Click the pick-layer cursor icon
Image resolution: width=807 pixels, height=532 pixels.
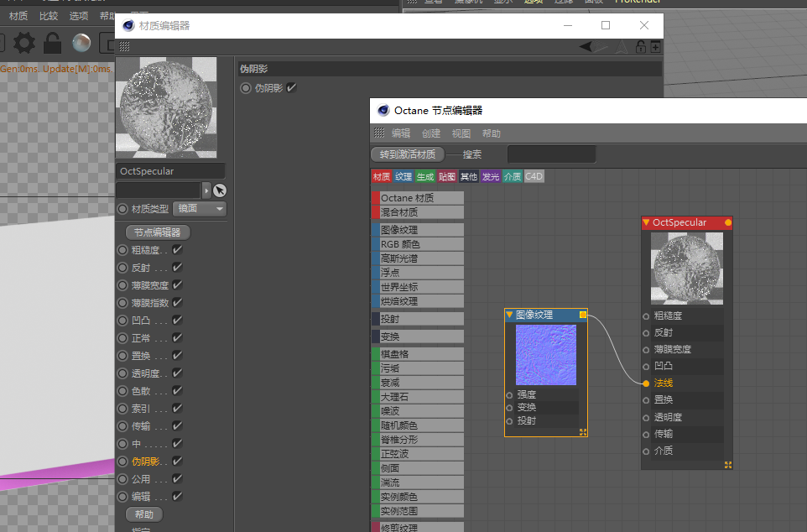220,190
